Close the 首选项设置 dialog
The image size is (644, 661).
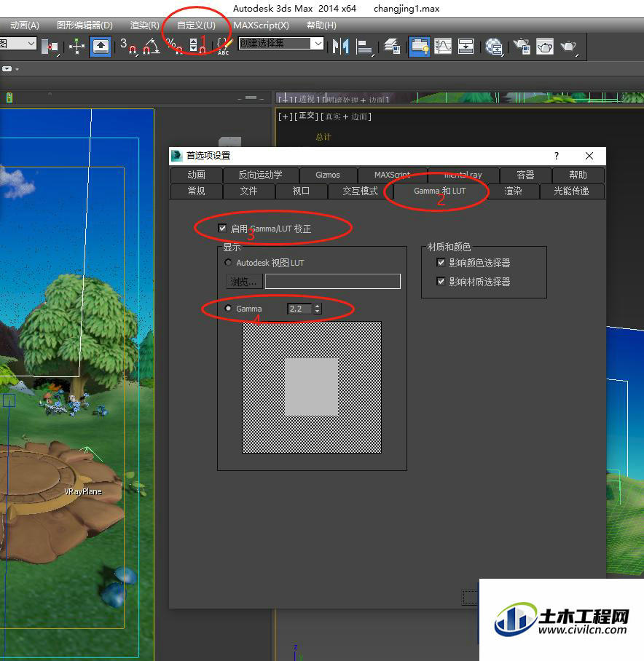pyautogui.click(x=589, y=156)
